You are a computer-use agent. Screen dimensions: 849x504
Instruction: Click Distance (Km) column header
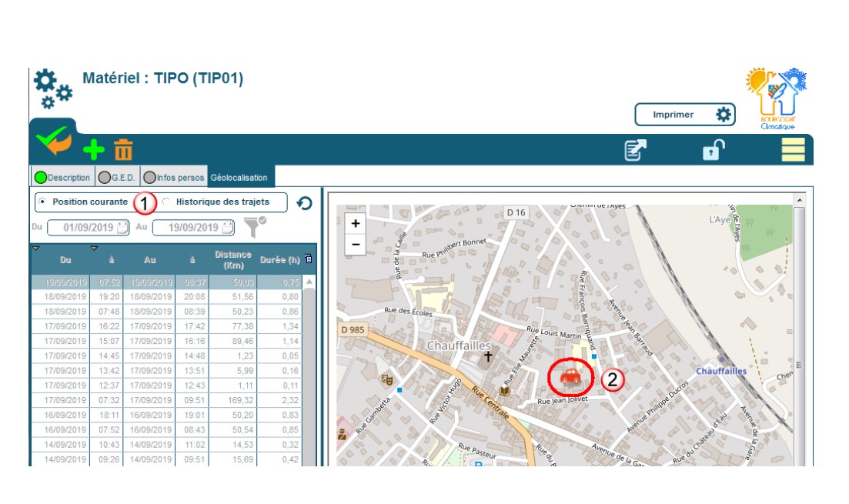coord(232,260)
